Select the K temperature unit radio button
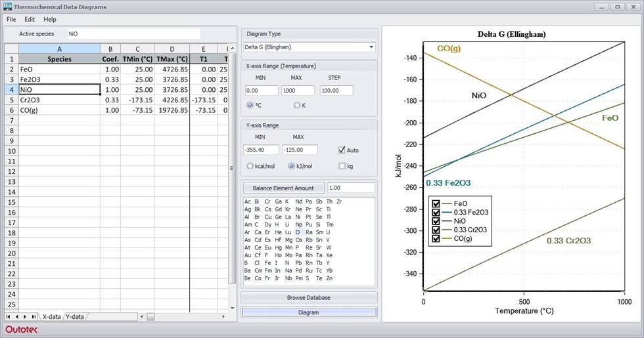Screen dimensions: 644x338 [x=297, y=106]
